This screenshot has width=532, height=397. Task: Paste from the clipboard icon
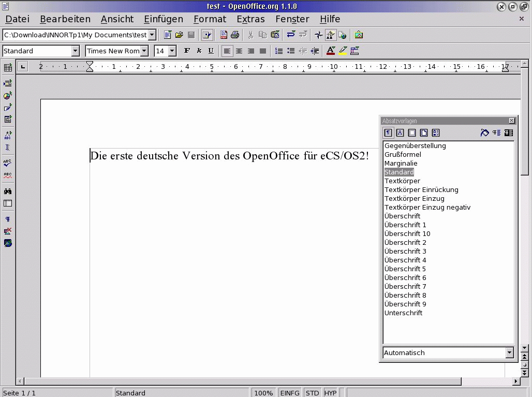coord(275,35)
